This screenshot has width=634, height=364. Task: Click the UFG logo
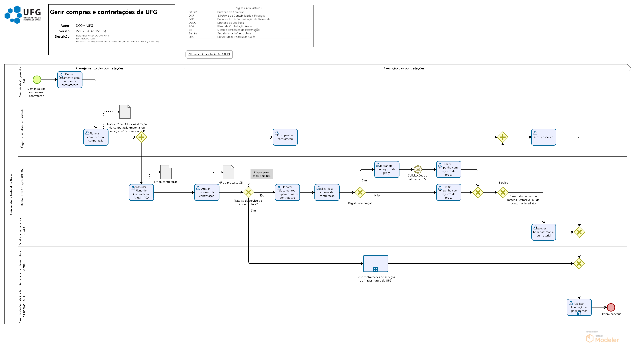(23, 15)
